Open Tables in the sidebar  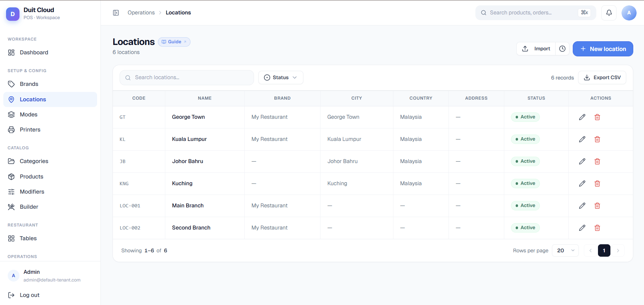[x=50, y=238]
